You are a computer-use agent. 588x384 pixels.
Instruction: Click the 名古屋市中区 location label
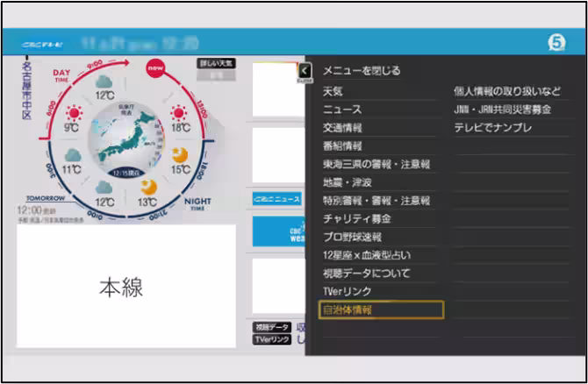click(x=26, y=91)
